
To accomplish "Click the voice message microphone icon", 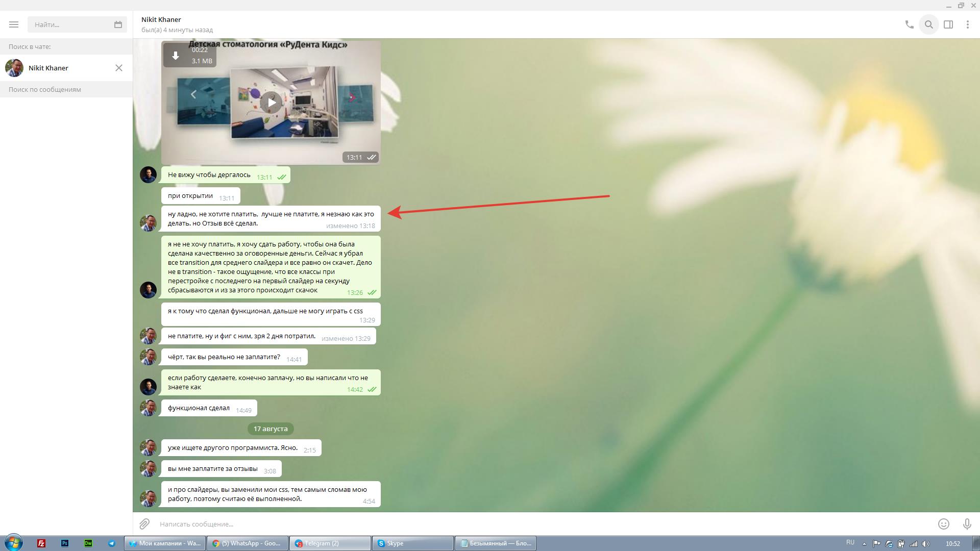I will (967, 524).
